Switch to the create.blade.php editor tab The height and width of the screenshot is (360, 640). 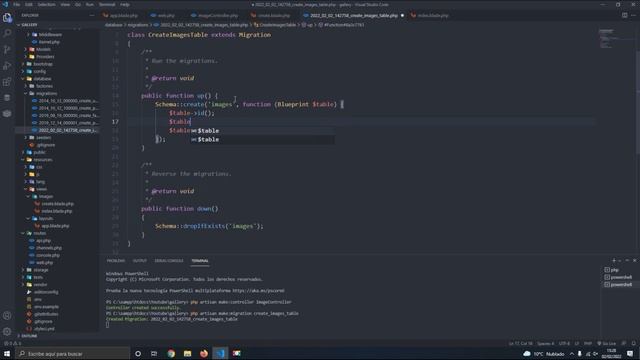pyautogui.click(x=271, y=16)
